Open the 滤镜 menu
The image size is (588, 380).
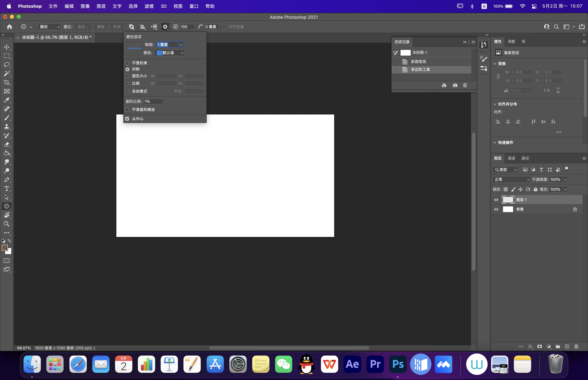[x=149, y=6]
